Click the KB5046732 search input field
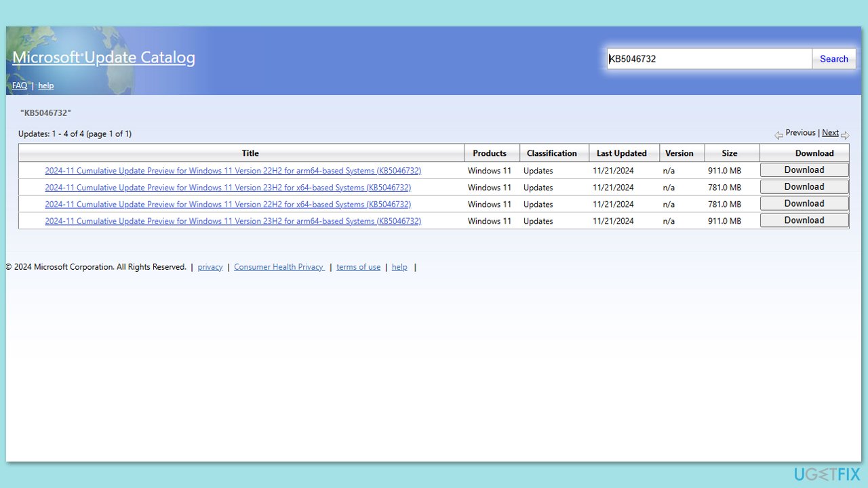Image resolution: width=868 pixels, height=488 pixels. click(x=709, y=59)
